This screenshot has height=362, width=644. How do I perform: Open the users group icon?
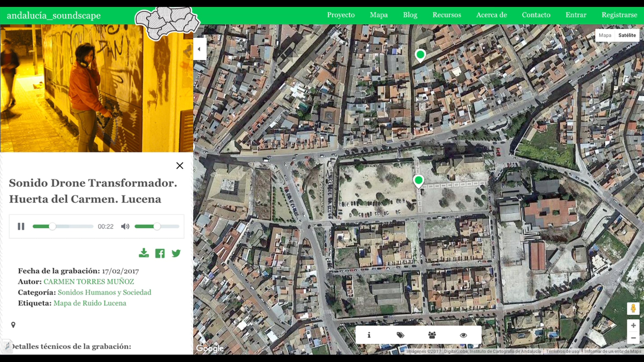pyautogui.click(x=432, y=335)
